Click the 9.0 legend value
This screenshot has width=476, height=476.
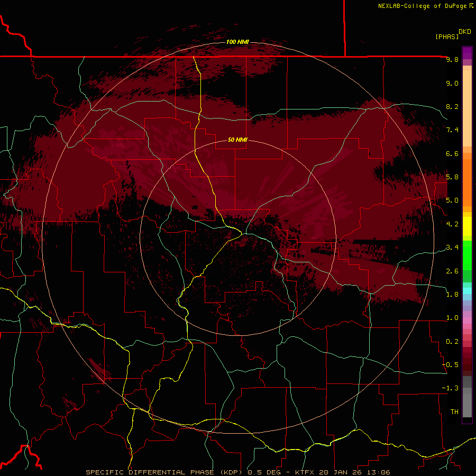click(452, 84)
